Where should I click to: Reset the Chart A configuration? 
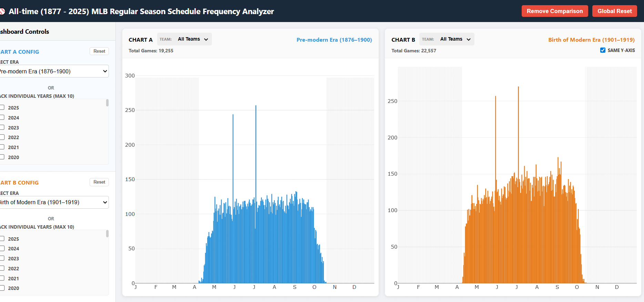click(99, 51)
